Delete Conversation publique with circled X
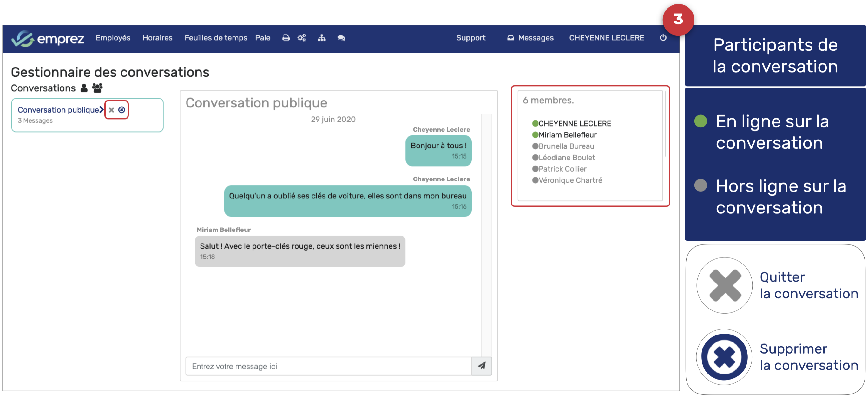868x397 pixels. [x=122, y=110]
